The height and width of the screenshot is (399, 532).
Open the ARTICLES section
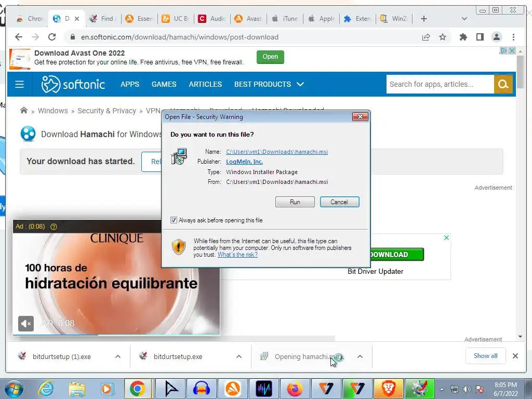(x=205, y=84)
